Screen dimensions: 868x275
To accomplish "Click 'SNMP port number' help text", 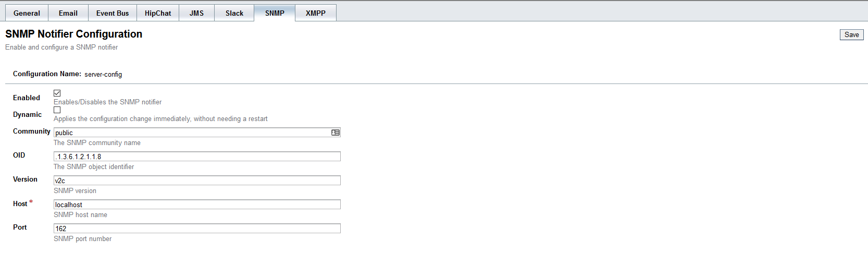I will [82, 239].
